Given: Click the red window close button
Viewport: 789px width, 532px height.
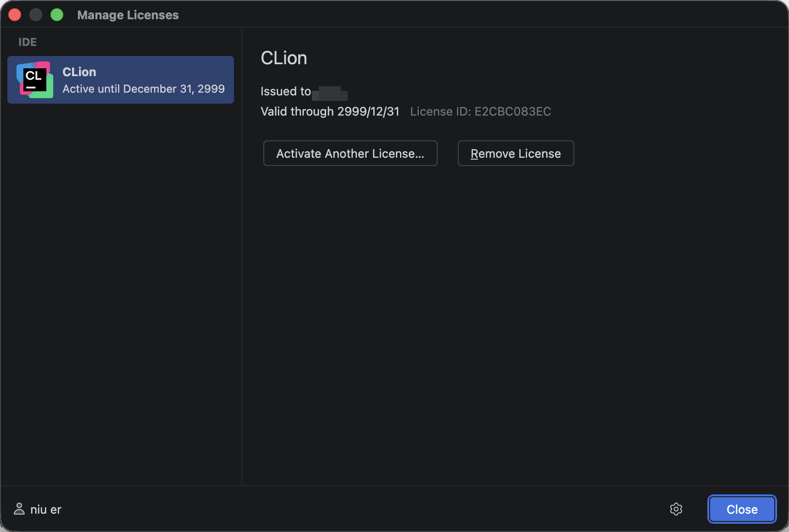Looking at the screenshot, I should pyautogui.click(x=15, y=15).
